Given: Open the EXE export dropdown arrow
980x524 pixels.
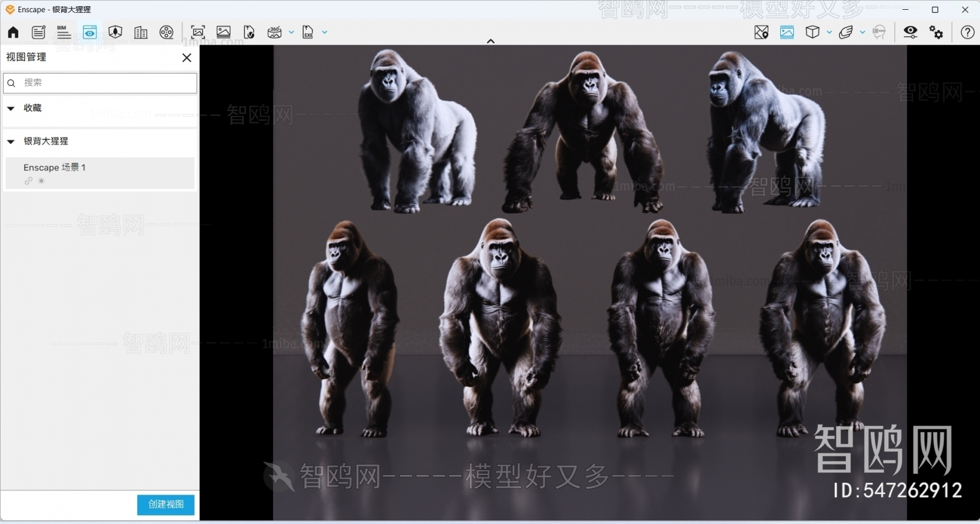Looking at the screenshot, I should 325,32.
